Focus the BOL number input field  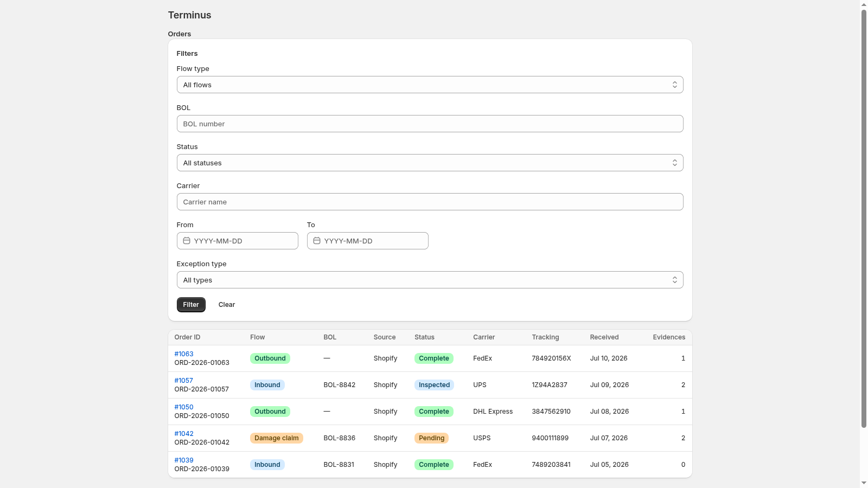(430, 124)
